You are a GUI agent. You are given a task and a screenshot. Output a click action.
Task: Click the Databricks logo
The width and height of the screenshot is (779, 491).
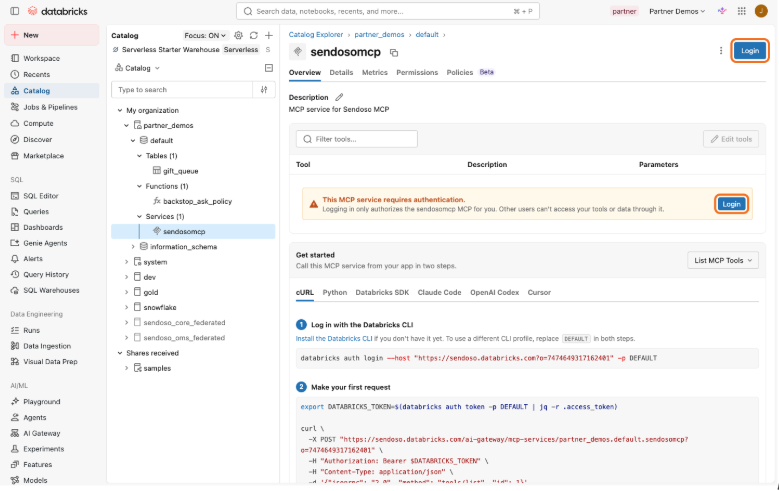[x=58, y=11]
